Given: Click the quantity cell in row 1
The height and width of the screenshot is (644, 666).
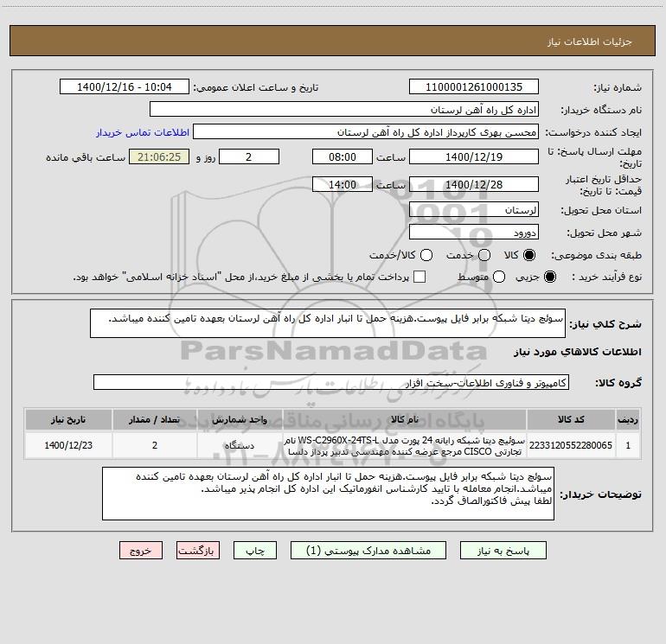Looking at the screenshot, I should (x=155, y=445).
